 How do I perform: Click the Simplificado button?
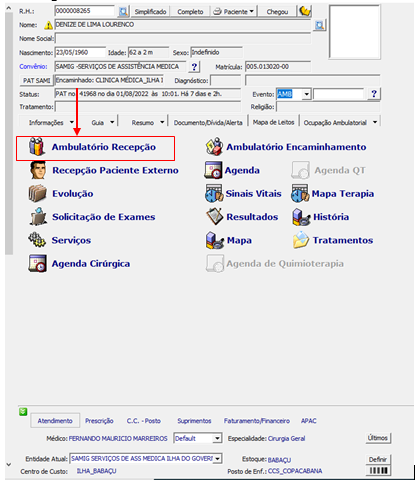click(150, 12)
